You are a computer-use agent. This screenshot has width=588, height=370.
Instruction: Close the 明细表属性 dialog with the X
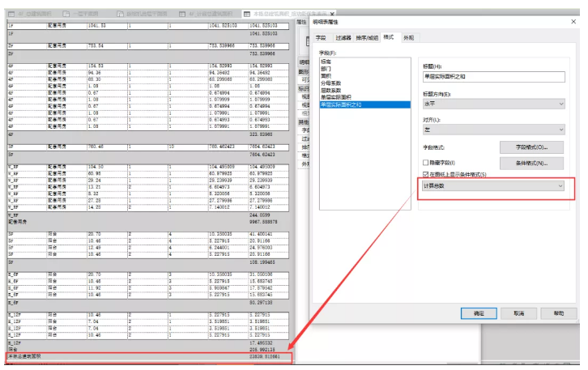pos(573,22)
